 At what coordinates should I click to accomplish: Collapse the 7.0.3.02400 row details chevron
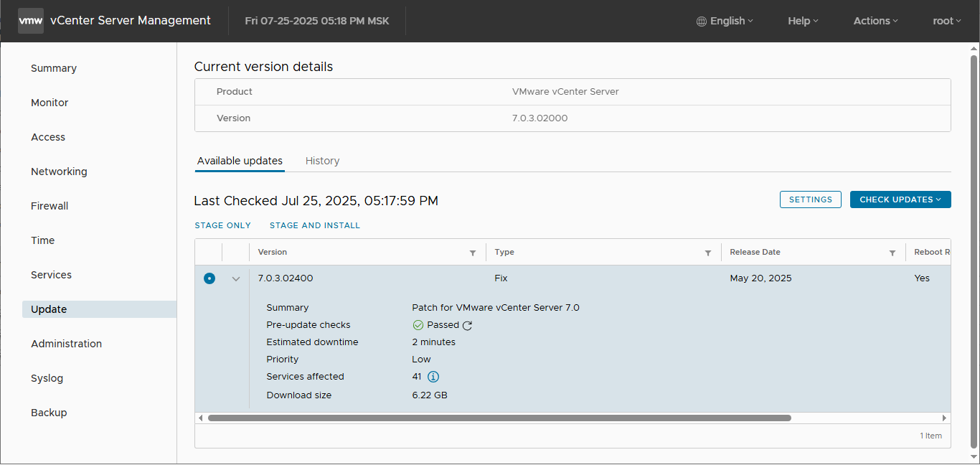236,279
